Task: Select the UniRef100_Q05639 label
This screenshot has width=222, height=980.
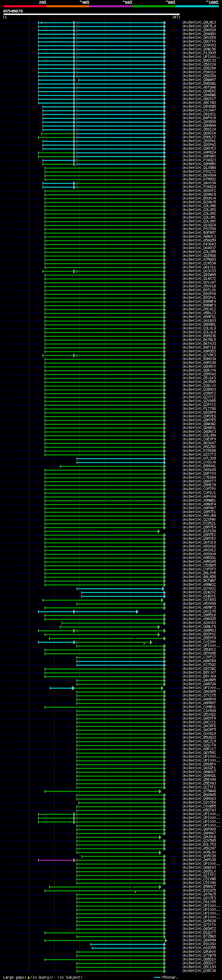Action: point(199,921)
